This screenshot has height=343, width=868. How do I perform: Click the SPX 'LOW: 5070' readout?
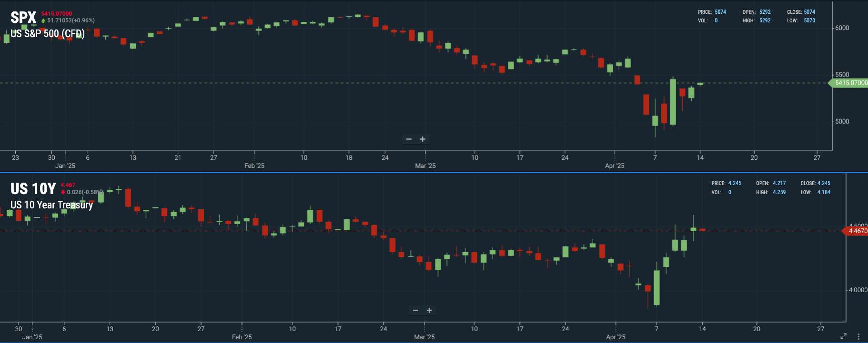pyautogui.click(x=801, y=20)
